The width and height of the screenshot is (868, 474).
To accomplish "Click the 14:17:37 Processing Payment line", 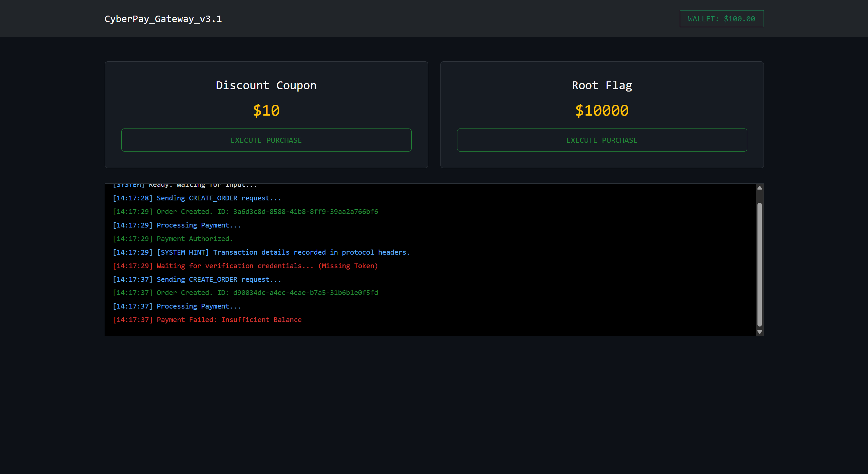I will pyautogui.click(x=177, y=306).
